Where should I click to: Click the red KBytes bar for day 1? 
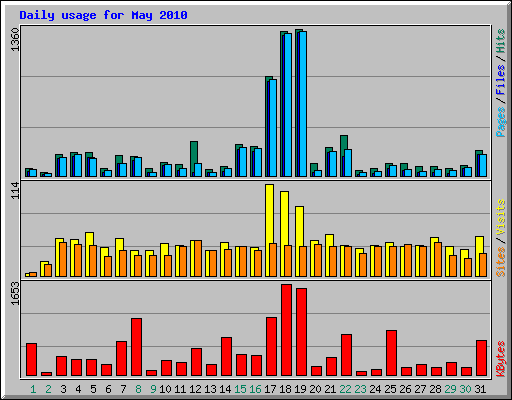tap(31, 359)
